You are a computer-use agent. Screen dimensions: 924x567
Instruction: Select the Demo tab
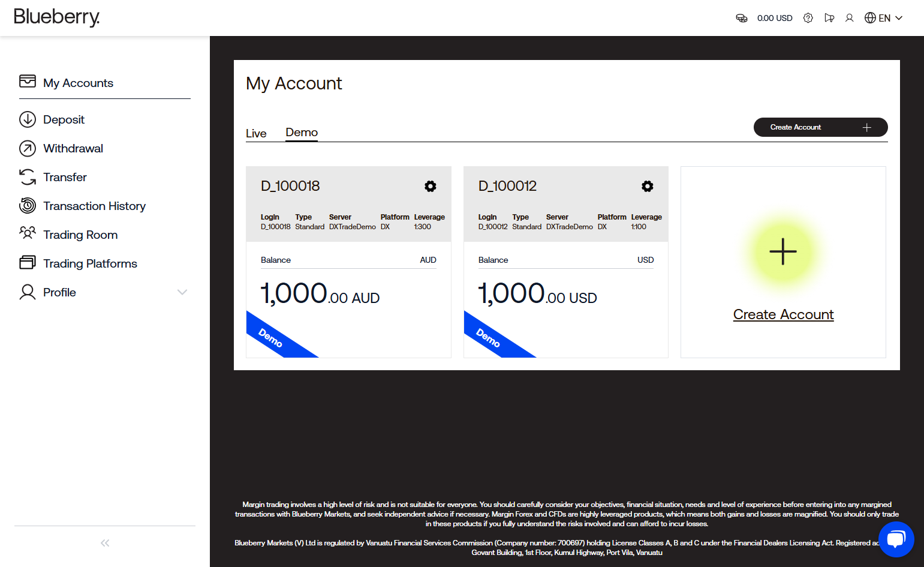click(x=302, y=133)
